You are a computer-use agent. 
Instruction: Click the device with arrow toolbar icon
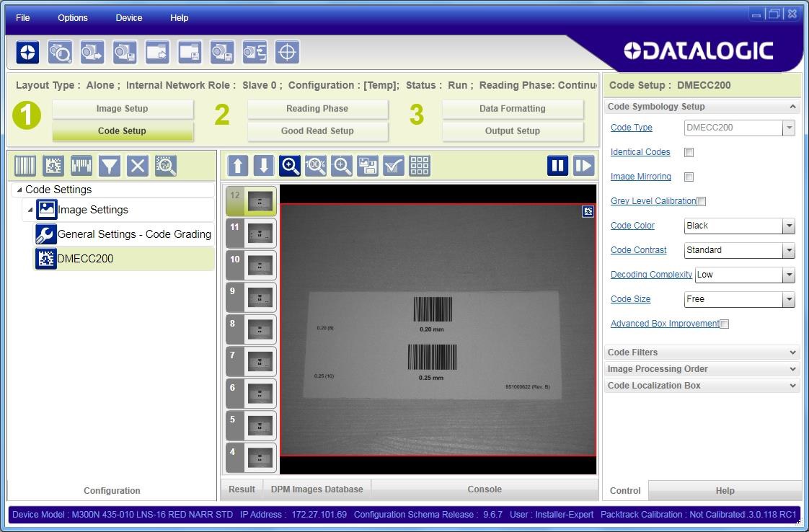pyautogui.click(x=92, y=52)
